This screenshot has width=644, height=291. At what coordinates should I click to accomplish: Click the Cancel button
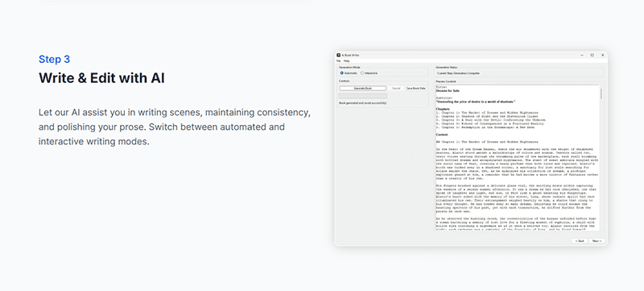pyautogui.click(x=396, y=89)
